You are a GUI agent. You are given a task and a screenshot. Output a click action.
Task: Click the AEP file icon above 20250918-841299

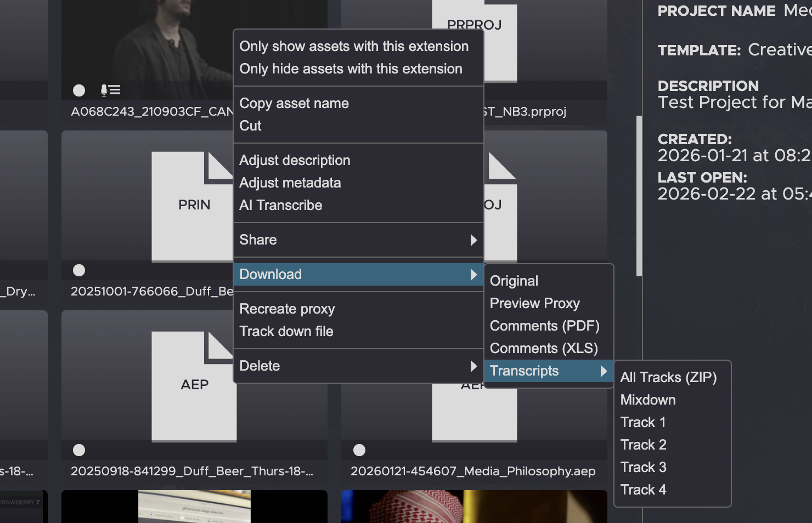[x=194, y=385]
